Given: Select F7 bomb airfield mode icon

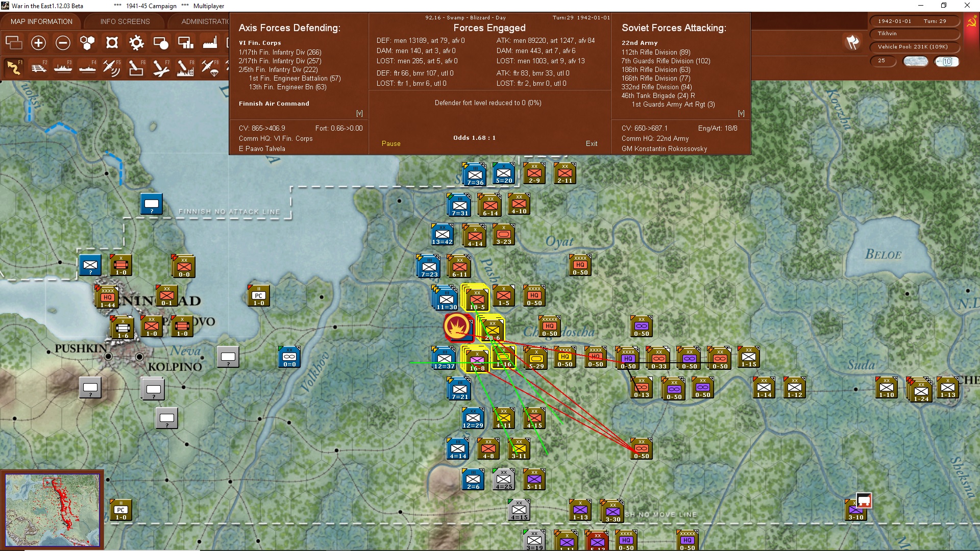Looking at the screenshot, I should point(161,67).
